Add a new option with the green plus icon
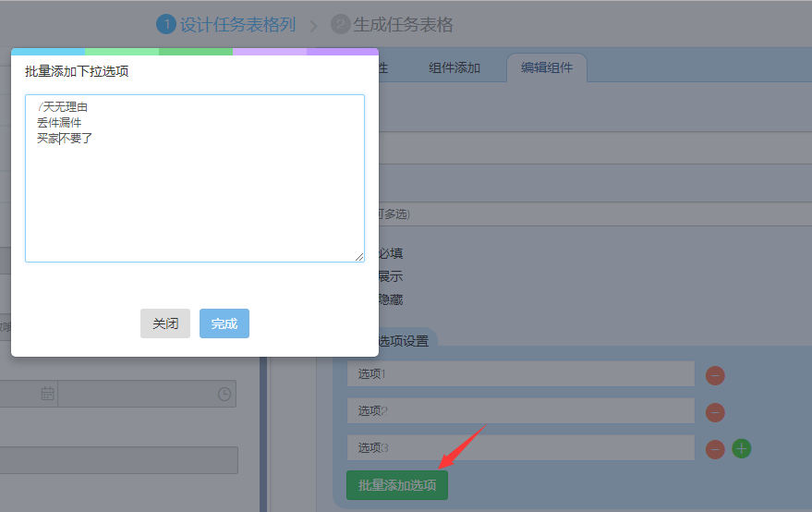Screen dimensions: 812x512 [742, 448]
